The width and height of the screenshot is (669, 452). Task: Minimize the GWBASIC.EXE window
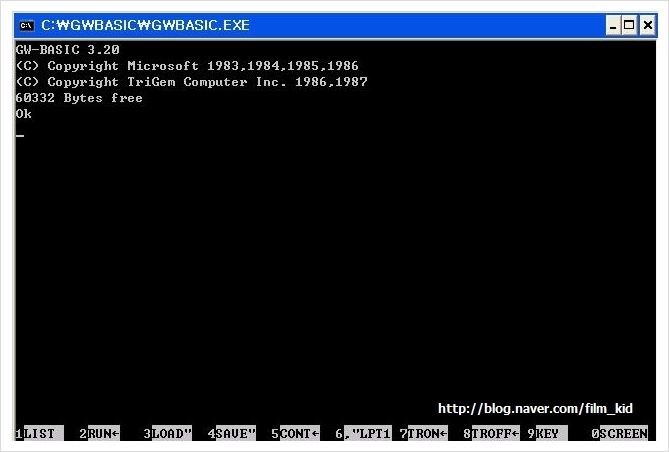pos(613,26)
